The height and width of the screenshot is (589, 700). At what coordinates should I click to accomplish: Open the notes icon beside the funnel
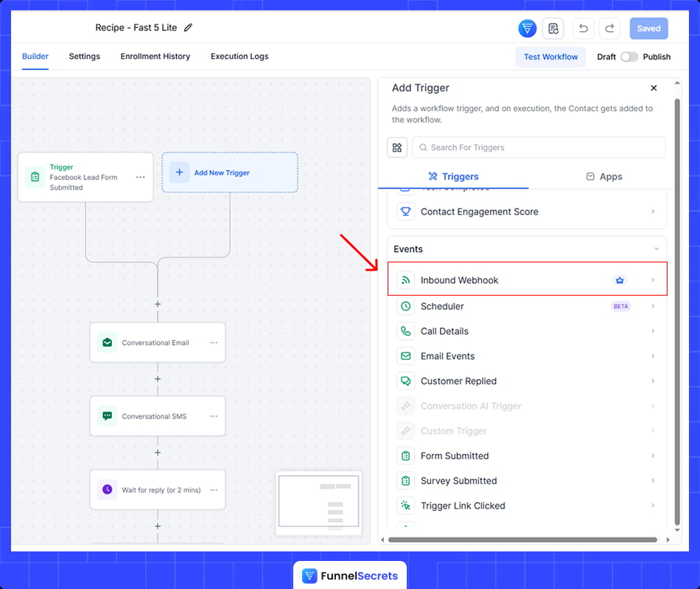point(553,29)
